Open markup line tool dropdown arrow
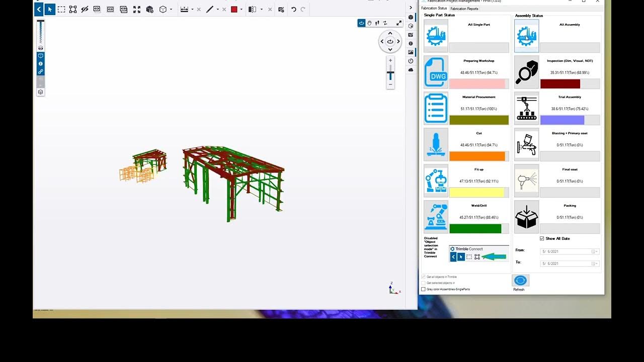This screenshot has height=362, width=644. (x=218, y=9)
